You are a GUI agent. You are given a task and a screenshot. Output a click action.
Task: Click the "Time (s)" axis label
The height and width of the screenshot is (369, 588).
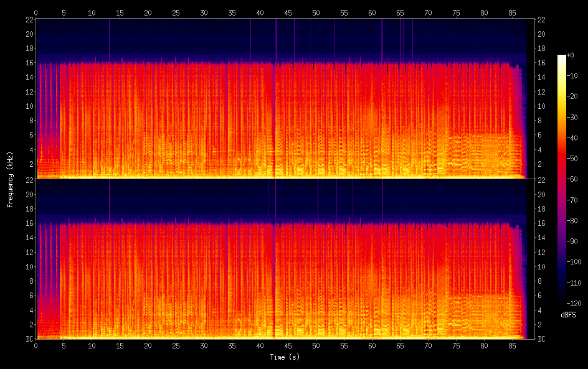click(x=284, y=357)
